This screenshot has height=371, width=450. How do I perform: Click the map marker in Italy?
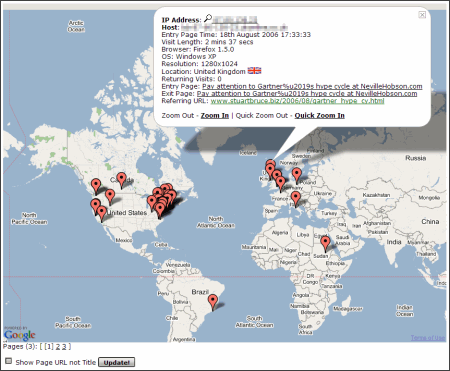pos(296,199)
